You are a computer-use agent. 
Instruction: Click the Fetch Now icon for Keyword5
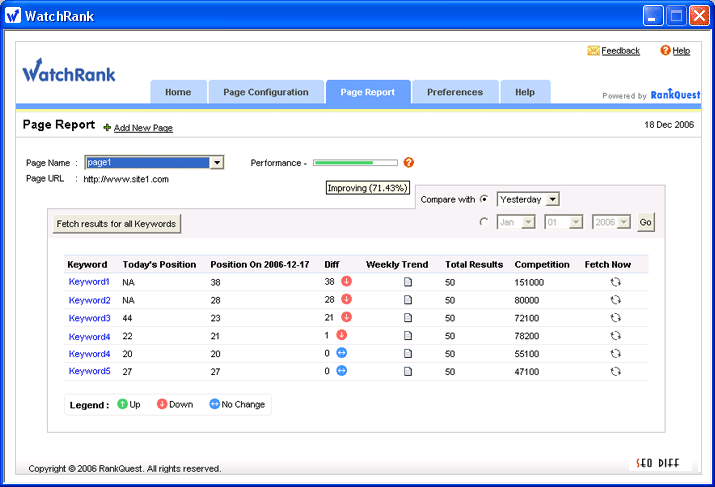pyautogui.click(x=615, y=371)
